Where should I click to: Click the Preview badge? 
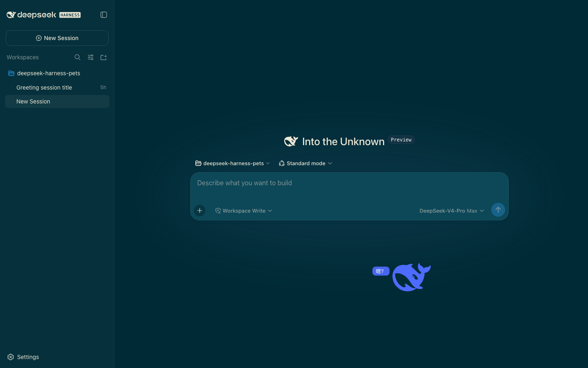coord(401,140)
